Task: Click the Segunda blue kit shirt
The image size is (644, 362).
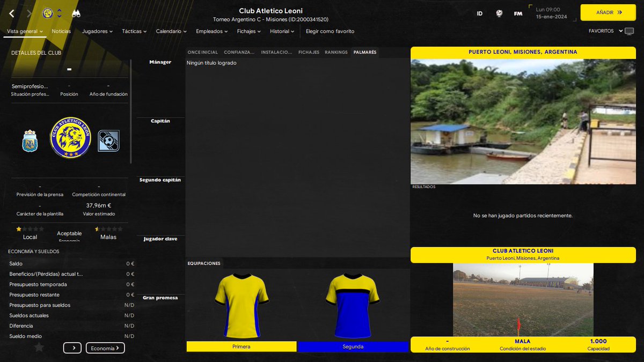Action: coord(353,306)
